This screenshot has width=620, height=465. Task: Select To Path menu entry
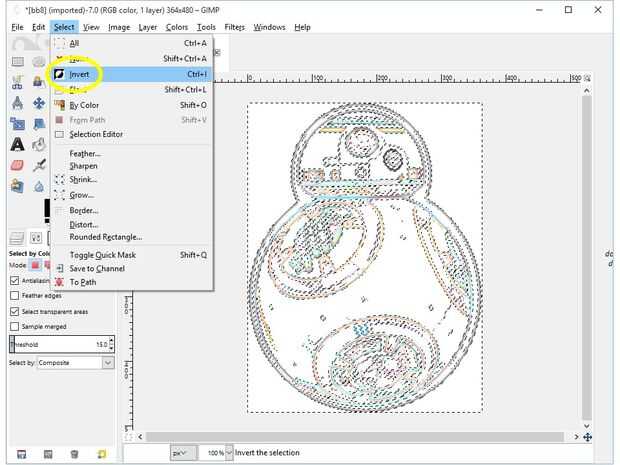point(132,282)
